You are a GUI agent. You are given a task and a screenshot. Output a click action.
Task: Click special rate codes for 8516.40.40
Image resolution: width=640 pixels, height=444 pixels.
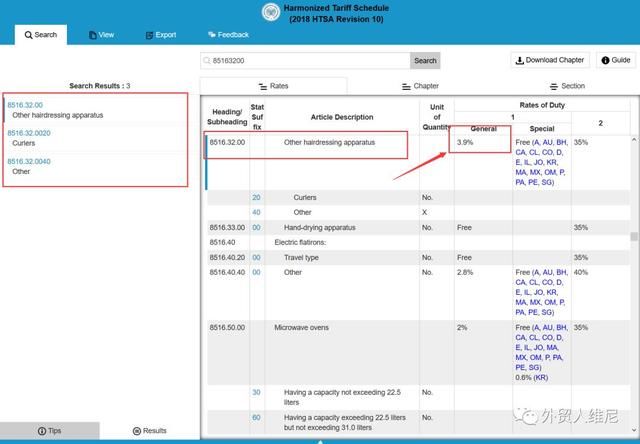pos(542,292)
